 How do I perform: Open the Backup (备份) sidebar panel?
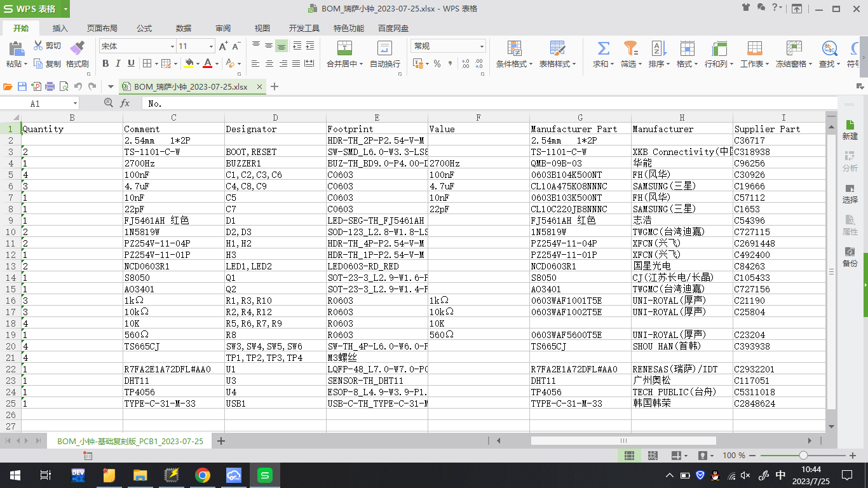point(850,256)
